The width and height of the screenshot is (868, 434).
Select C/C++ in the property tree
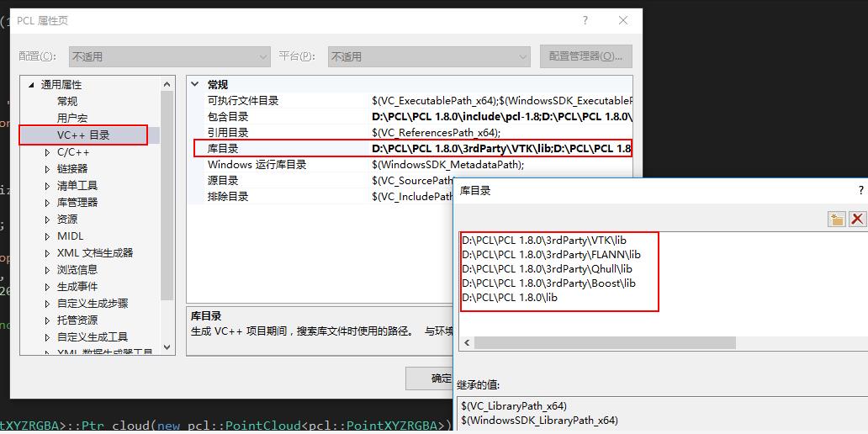coord(73,152)
